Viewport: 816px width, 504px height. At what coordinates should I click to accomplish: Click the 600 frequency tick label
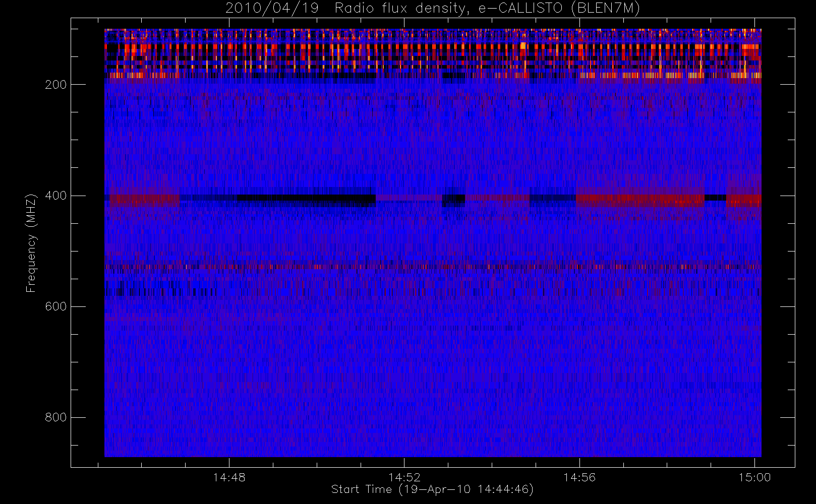pyautogui.click(x=55, y=306)
